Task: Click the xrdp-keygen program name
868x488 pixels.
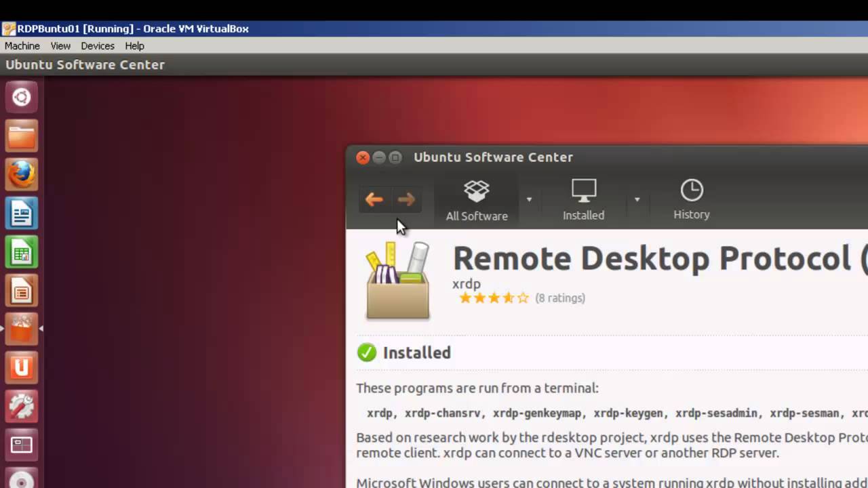Action: (629, 413)
